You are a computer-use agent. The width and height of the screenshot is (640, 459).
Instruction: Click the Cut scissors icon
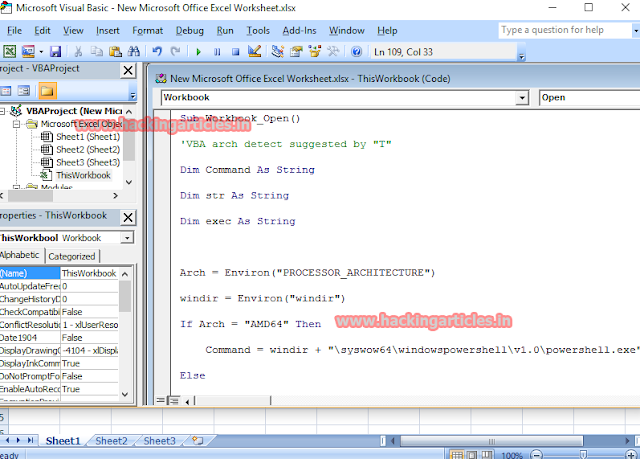[78, 51]
